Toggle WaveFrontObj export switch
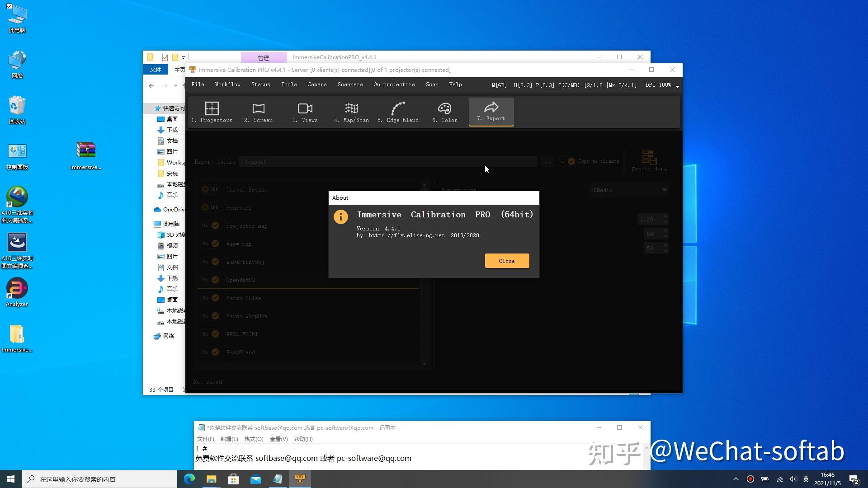Image resolution: width=868 pixels, height=488 pixels. [210, 262]
